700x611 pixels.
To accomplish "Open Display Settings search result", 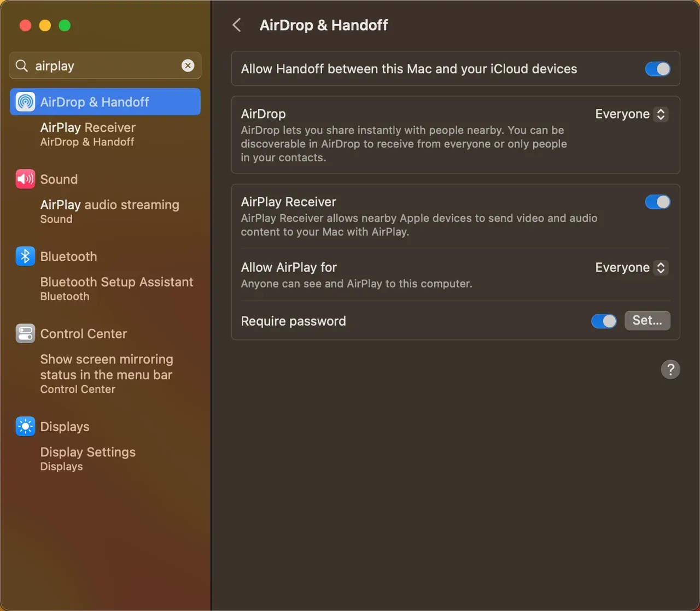I will click(88, 458).
